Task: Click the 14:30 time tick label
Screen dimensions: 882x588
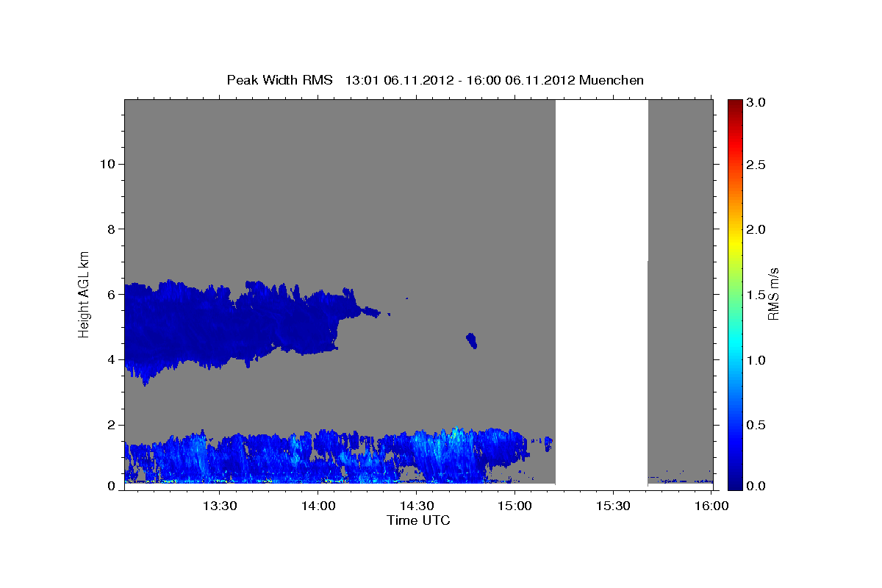Action: [416, 506]
